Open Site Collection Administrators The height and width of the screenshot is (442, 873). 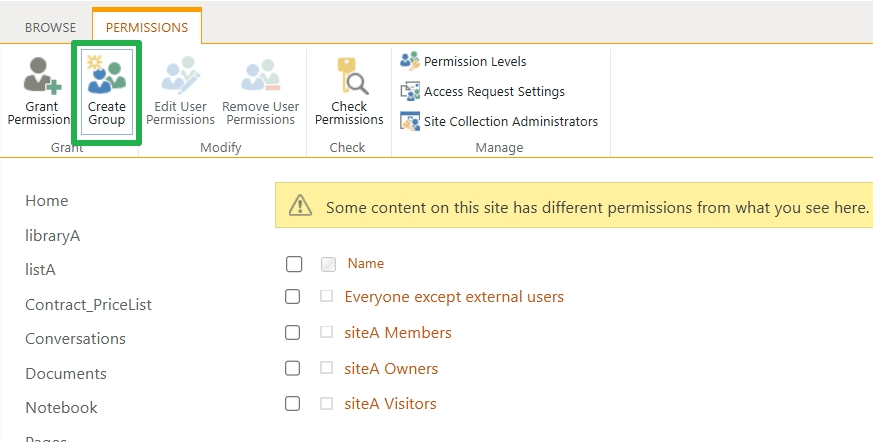click(x=510, y=122)
